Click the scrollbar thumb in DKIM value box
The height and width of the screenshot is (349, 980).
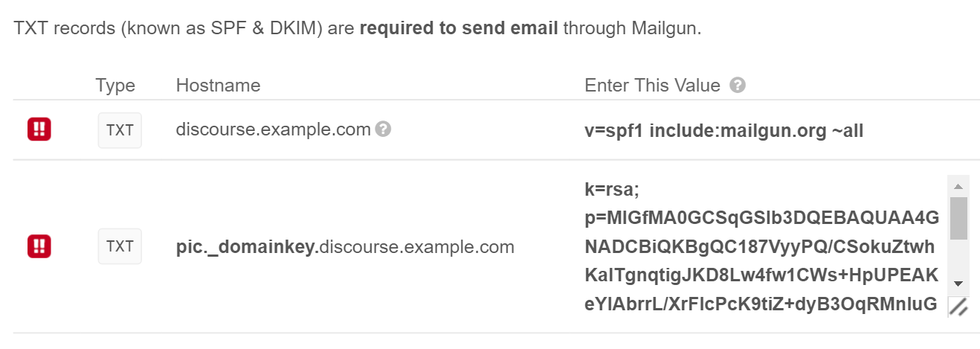click(958, 218)
